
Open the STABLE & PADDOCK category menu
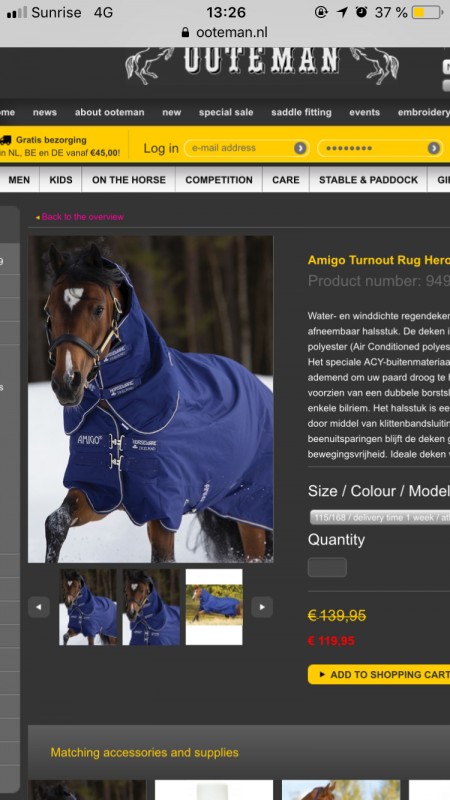point(368,180)
